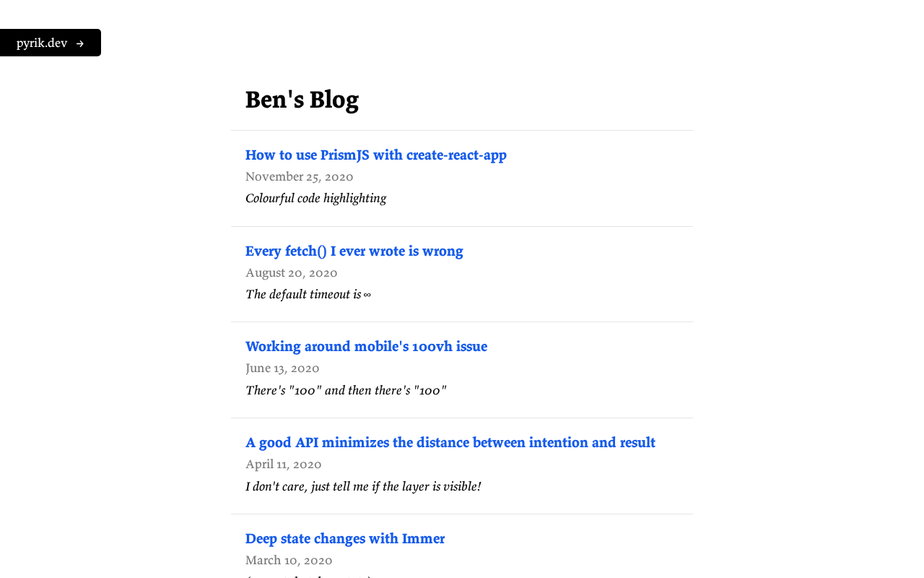Click the "There's 100" subtitle text
The height and width of the screenshot is (578, 924).
(345, 391)
